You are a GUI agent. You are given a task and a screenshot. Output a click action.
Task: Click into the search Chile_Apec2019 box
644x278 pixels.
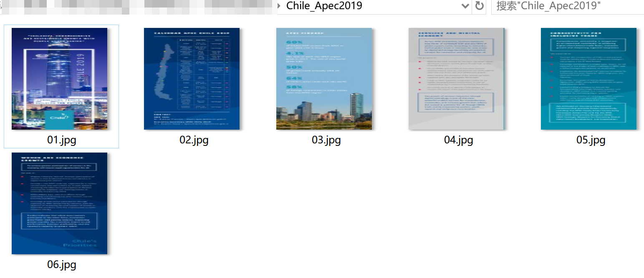click(x=568, y=6)
